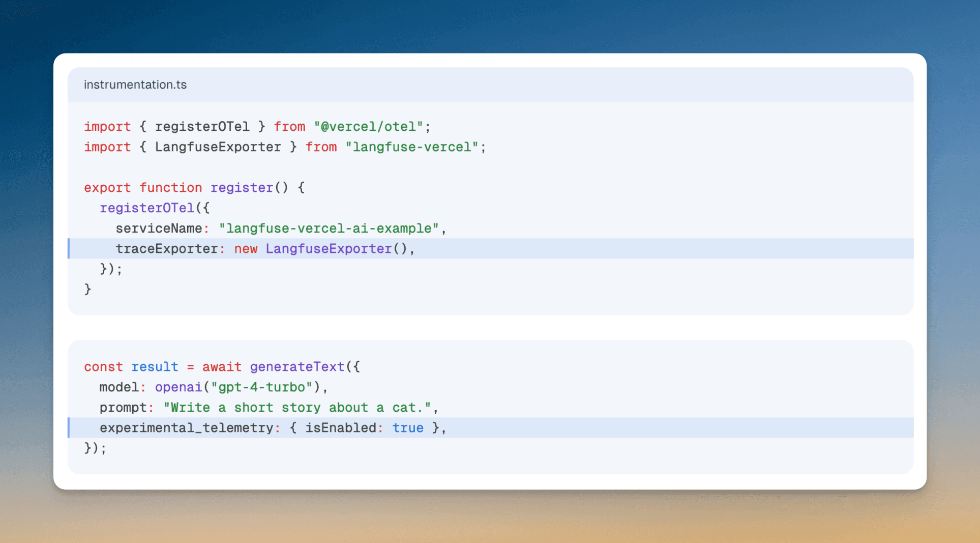
Task: Click the "Write a short story about a cat." prompt
Action: 297,408
